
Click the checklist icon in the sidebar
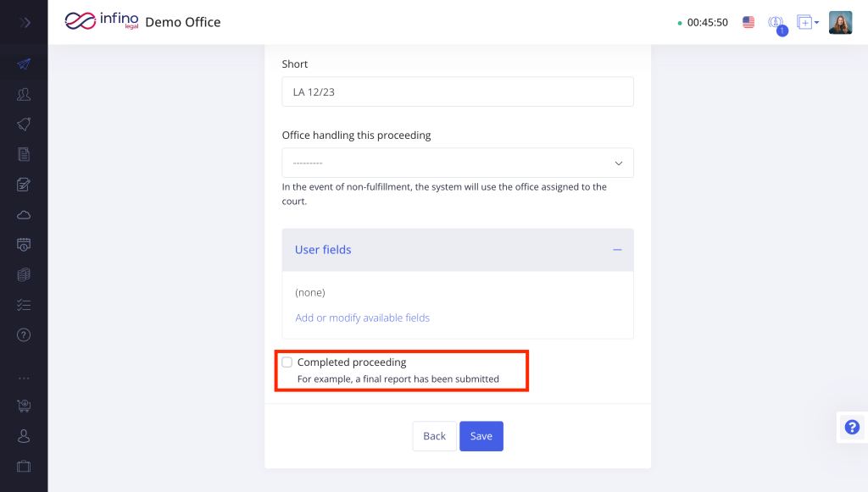pyautogui.click(x=24, y=305)
